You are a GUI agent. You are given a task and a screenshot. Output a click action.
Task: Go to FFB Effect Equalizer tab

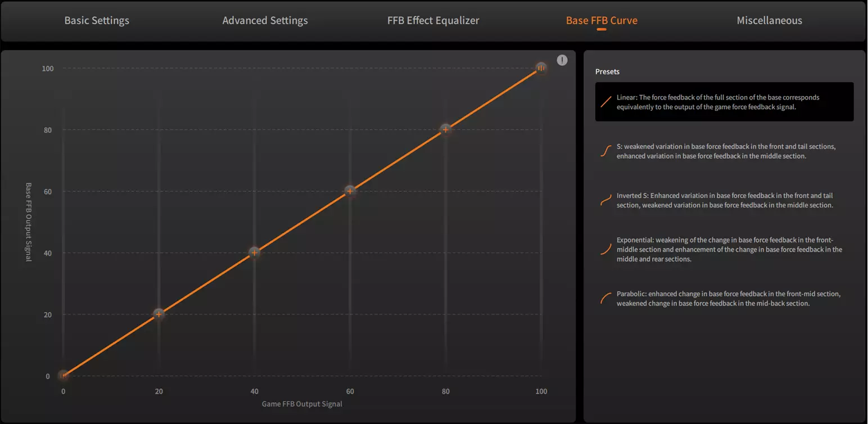(433, 21)
